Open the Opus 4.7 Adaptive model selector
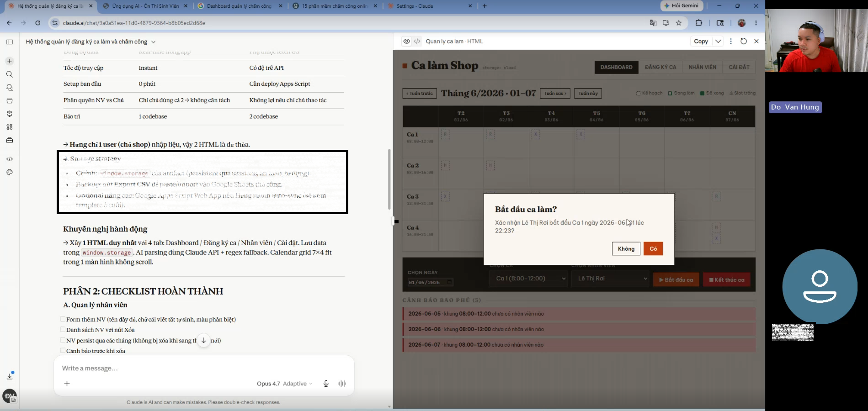 [x=285, y=384]
